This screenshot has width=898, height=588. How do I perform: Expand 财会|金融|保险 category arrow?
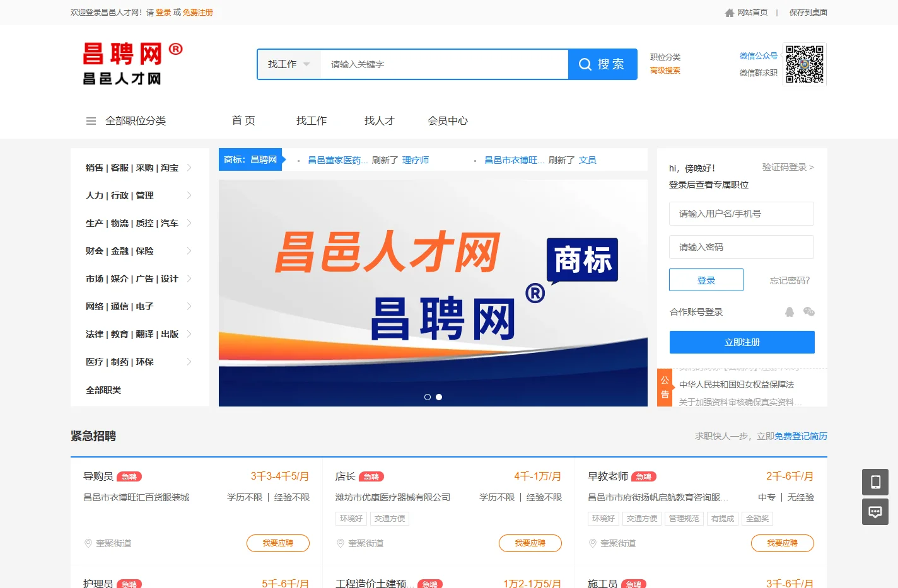pyautogui.click(x=189, y=251)
